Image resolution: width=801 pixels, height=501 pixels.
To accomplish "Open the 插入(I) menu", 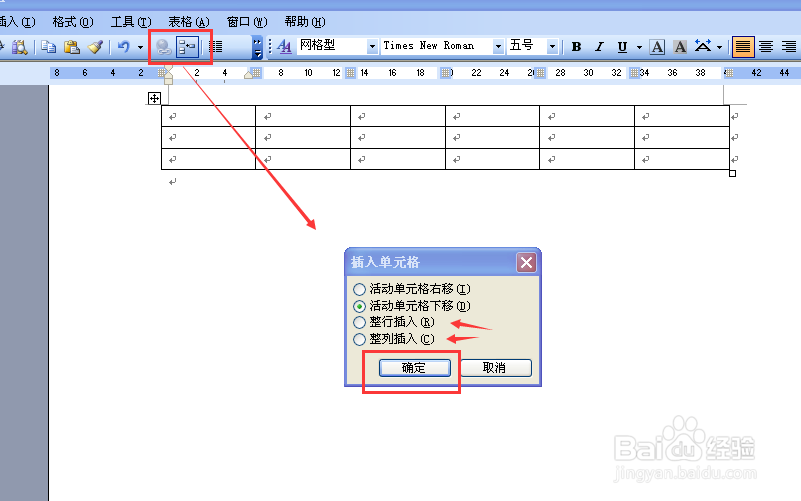I will 18,22.
